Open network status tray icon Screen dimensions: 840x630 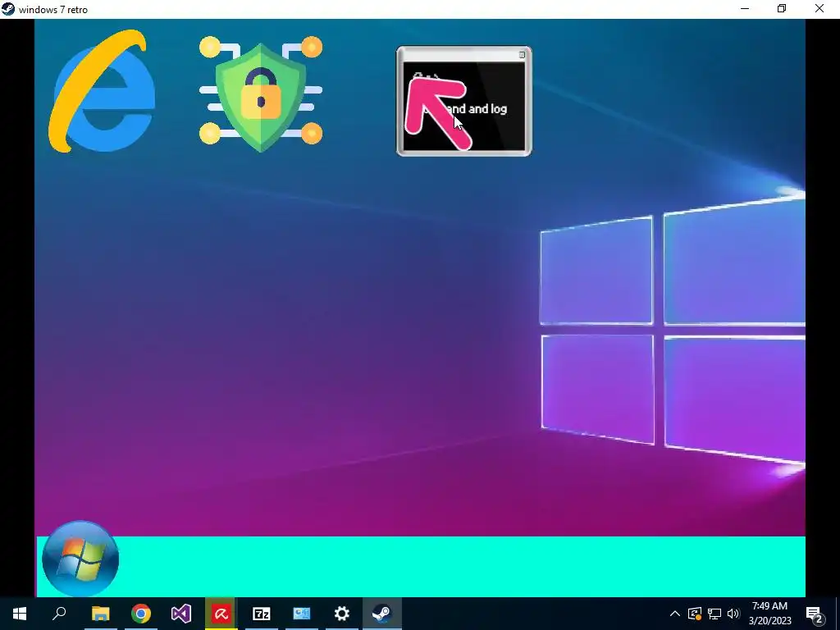point(714,614)
